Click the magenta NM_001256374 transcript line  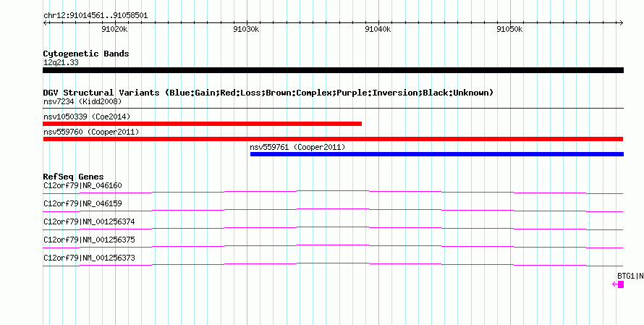(333, 228)
